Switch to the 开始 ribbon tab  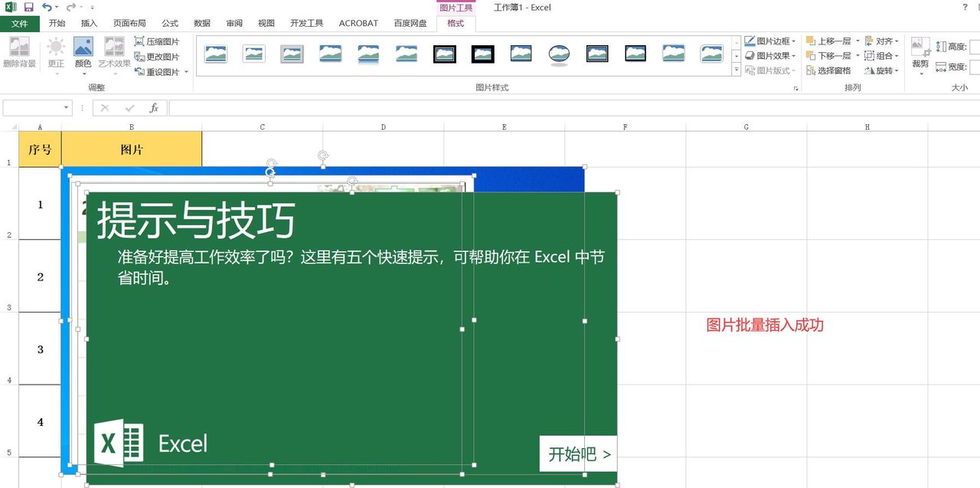56,23
